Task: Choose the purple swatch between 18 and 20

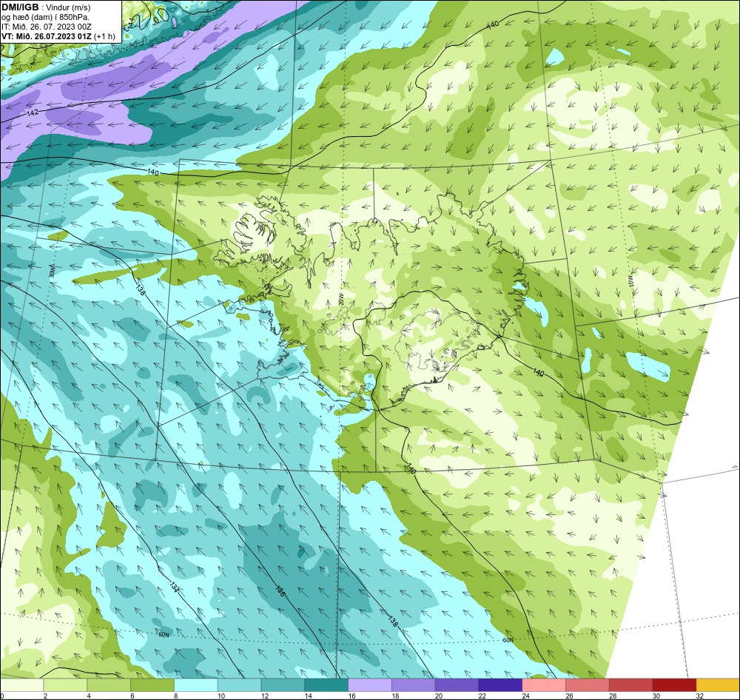Action: point(414,685)
